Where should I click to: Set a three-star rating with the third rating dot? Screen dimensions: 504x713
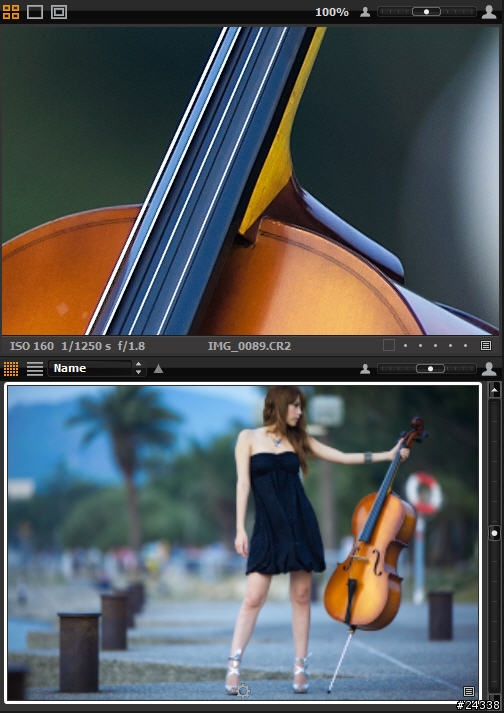coord(435,346)
